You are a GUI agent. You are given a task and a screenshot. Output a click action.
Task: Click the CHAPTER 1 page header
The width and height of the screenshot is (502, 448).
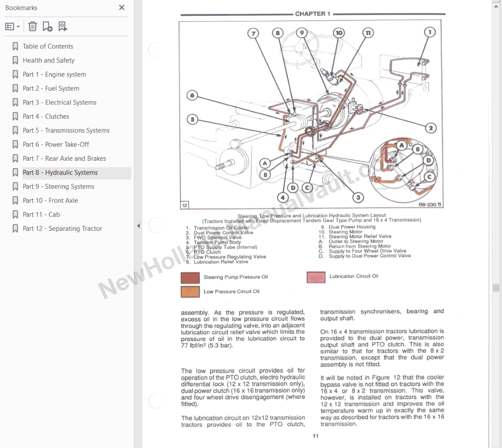pos(312,14)
